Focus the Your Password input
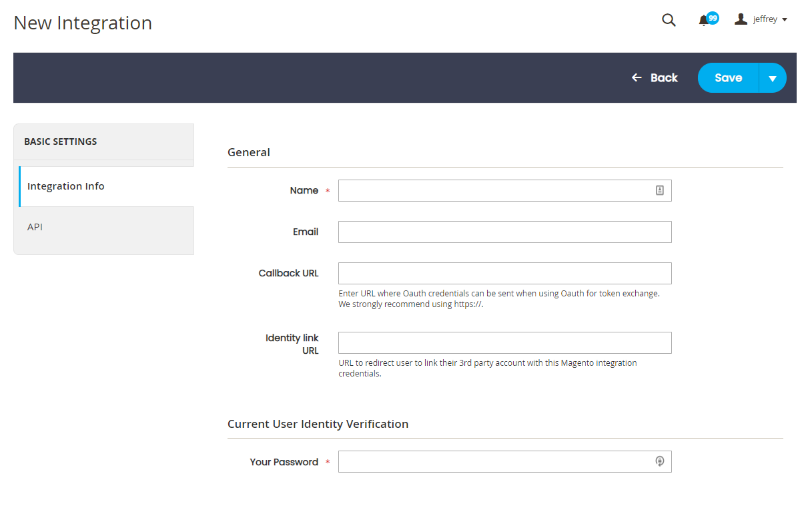The width and height of the screenshot is (812, 510). [494, 461]
